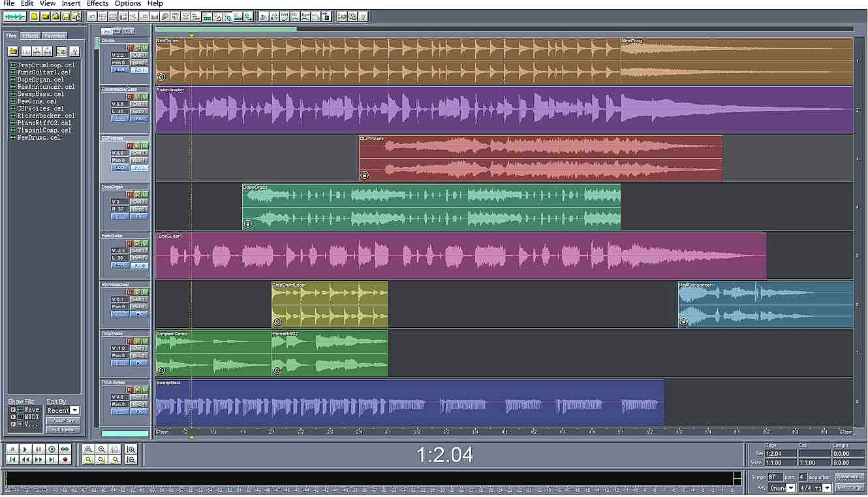Click the Stop transport button

[12, 449]
